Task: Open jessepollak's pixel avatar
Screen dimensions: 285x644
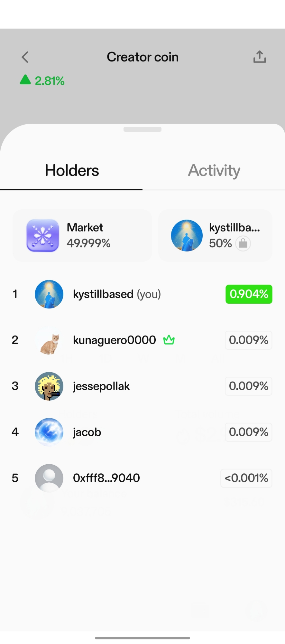Action: (x=49, y=386)
